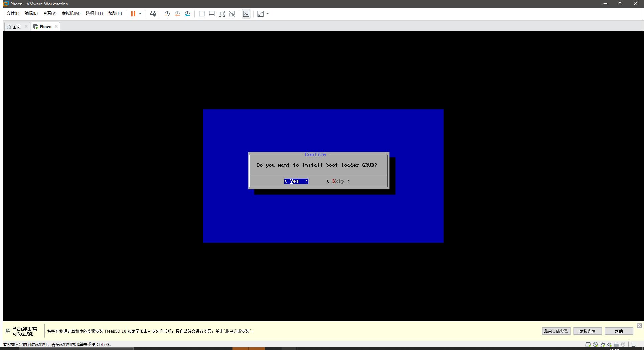Select the send Ctrl+Alt+Del icon
Image resolution: width=644 pixels, height=350 pixels.
tap(153, 14)
